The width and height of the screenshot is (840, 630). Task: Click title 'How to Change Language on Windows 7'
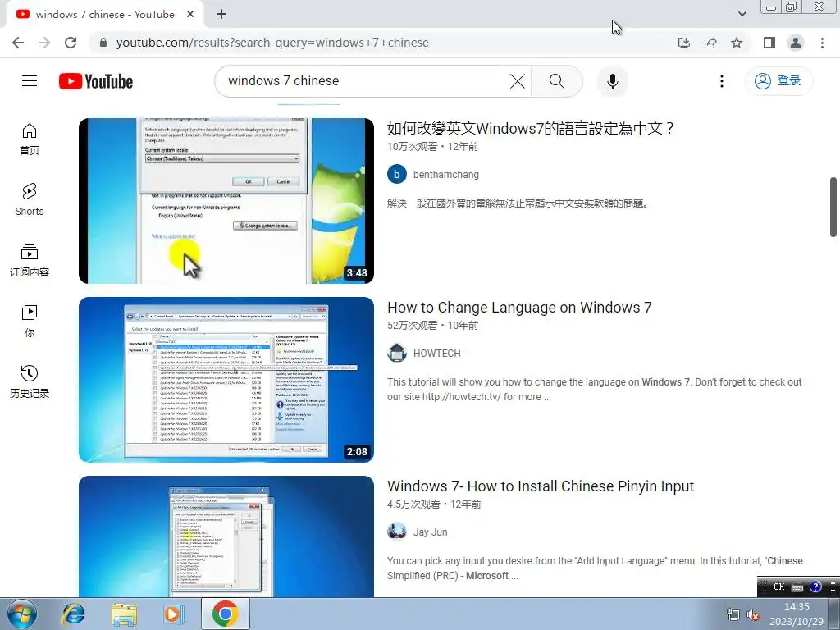(x=519, y=308)
